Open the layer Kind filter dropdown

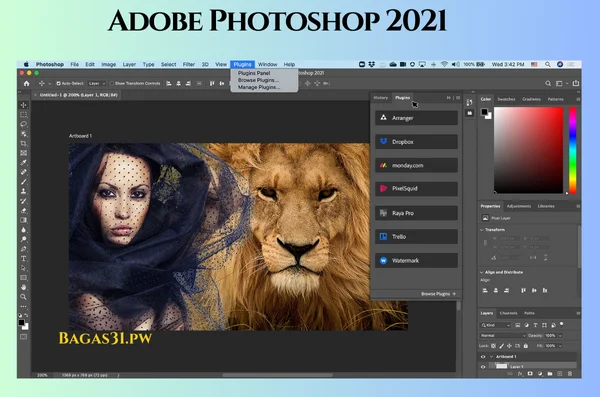(496, 325)
